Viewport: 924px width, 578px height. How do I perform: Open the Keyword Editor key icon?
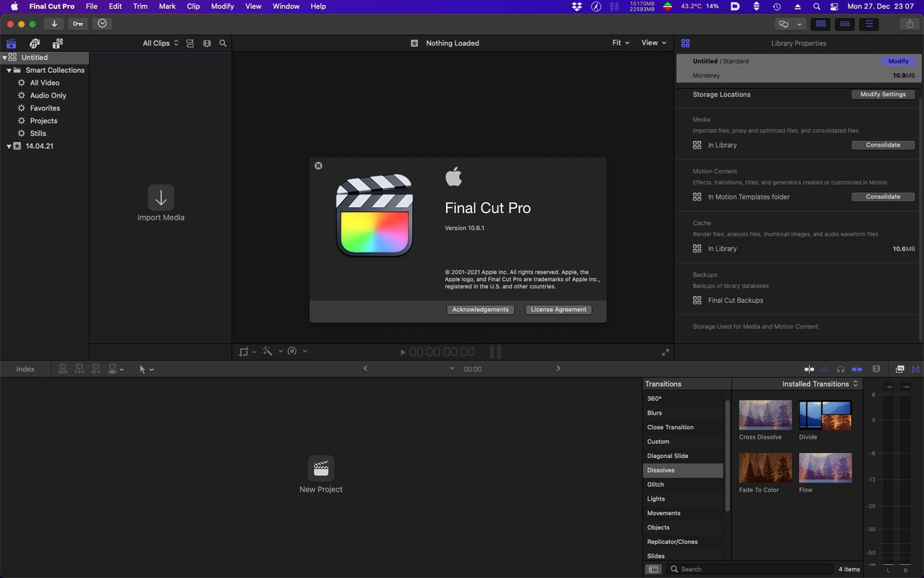(x=78, y=24)
